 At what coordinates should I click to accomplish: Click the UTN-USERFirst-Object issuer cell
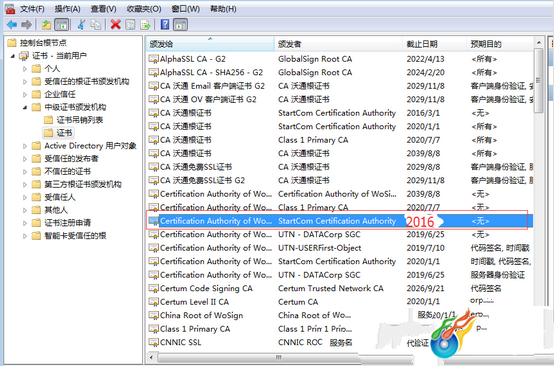click(x=319, y=248)
